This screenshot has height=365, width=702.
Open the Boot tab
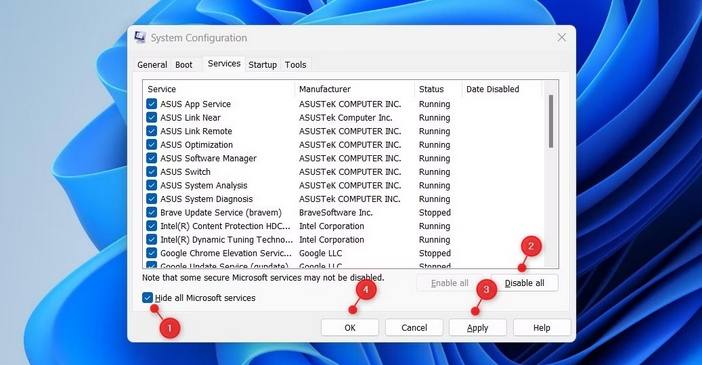pyautogui.click(x=184, y=64)
